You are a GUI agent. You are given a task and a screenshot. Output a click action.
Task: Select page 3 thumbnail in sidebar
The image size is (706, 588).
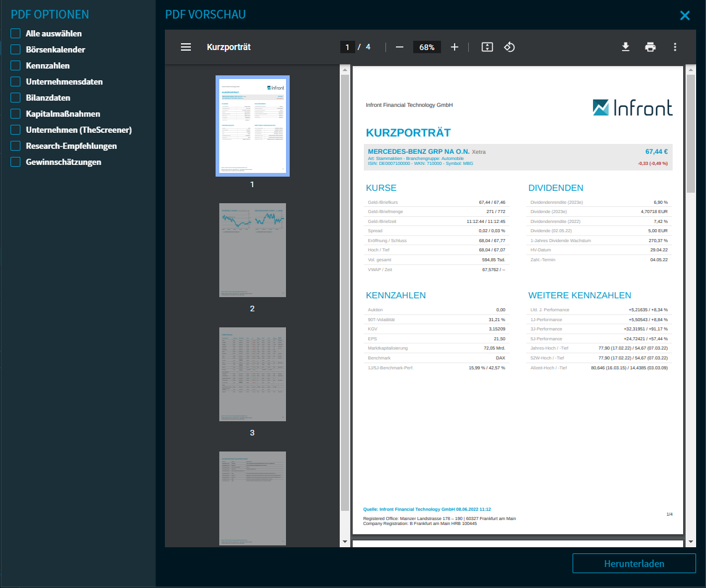point(252,374)
